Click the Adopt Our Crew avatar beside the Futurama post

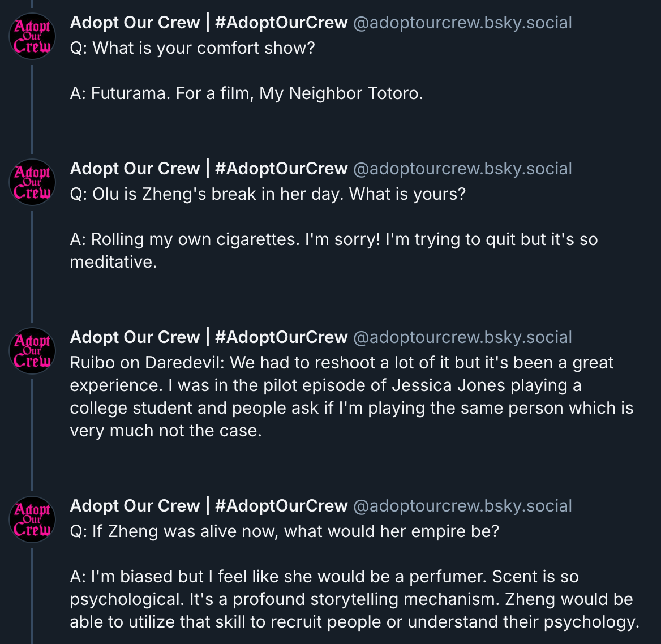pos(32,37)
